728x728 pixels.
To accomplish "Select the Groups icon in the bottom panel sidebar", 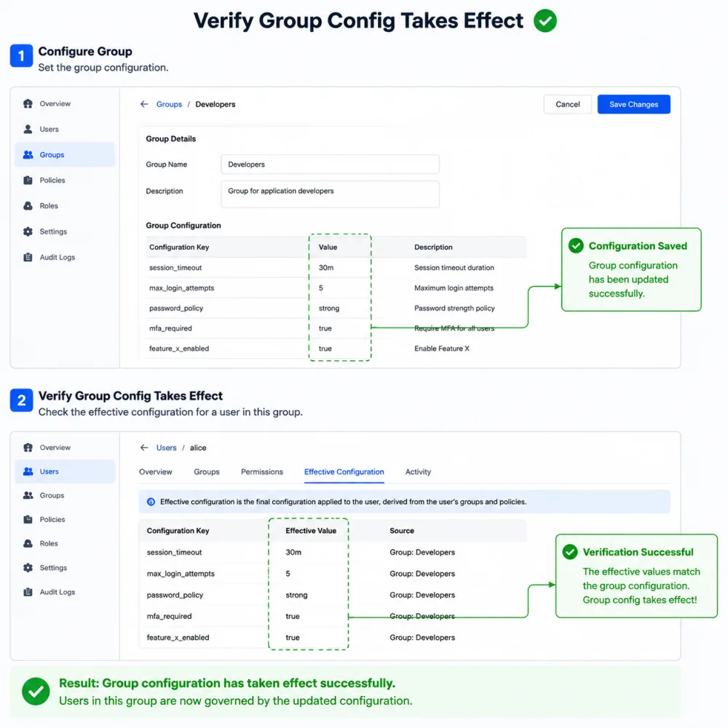I will pos(28,495).
